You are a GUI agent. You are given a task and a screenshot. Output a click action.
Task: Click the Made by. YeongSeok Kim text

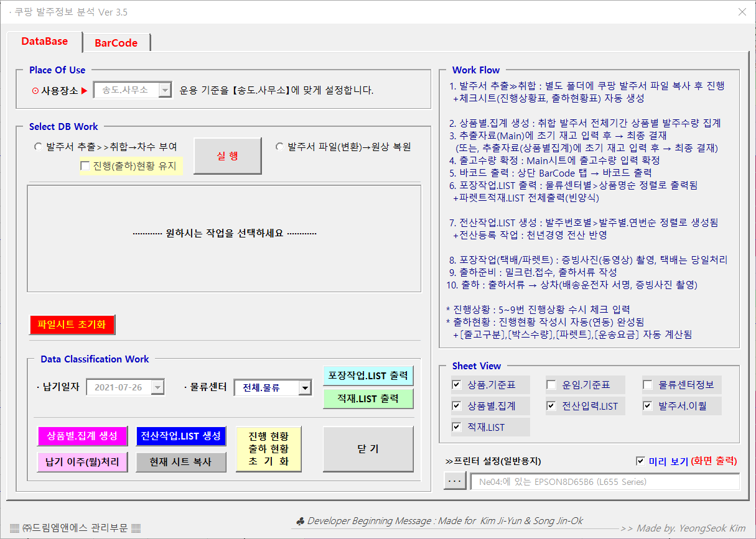683,528
